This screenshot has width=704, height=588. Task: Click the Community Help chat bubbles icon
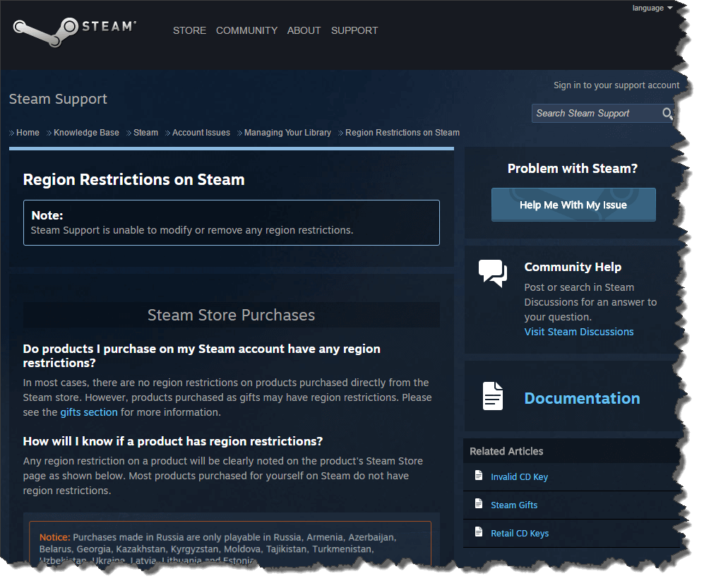point(493,273)
